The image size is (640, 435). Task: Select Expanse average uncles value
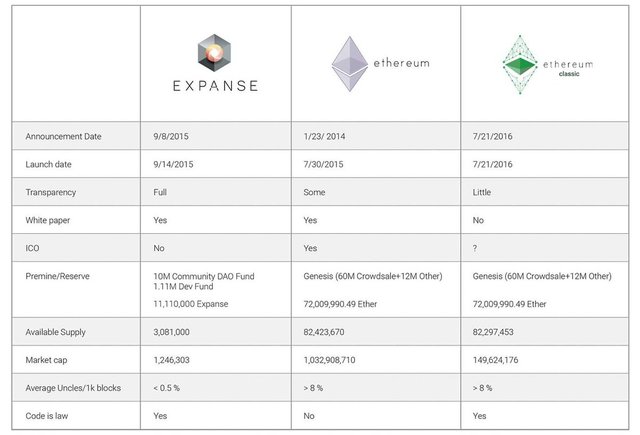pyautogui.click(x=166, y=388)
